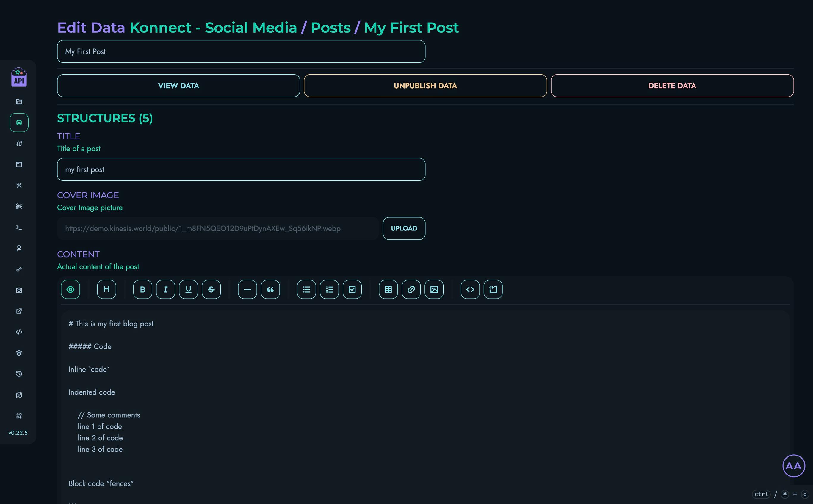Insert a blockquote in the editor
Viewport: 813px width, 504px height.
point(270,289)
